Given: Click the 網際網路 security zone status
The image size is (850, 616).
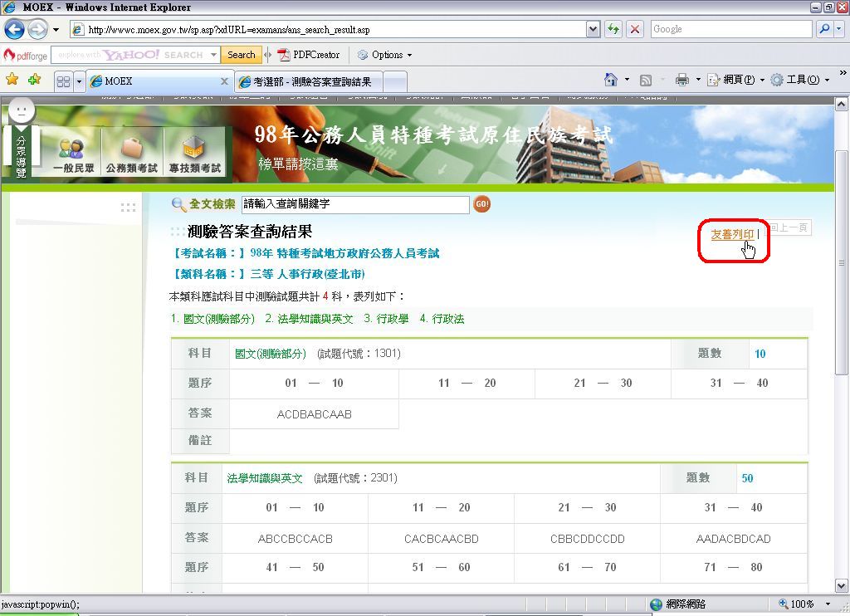Looking at the screenshot, I should (678, 604).
